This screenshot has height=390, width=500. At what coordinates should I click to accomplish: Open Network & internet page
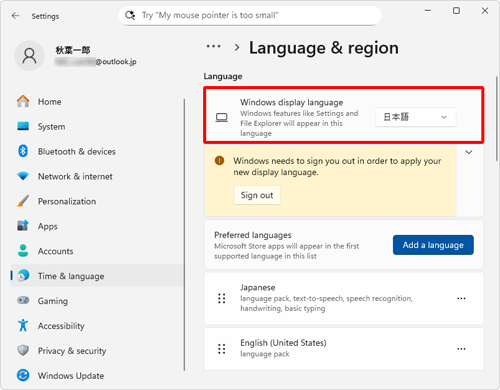coord(97,176)
